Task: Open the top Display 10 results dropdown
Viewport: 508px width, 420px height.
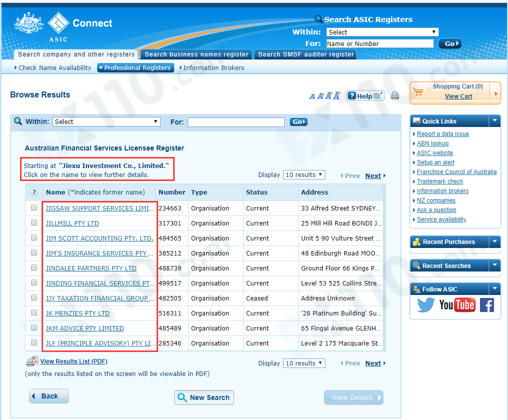Action: (x=304, y=174)
